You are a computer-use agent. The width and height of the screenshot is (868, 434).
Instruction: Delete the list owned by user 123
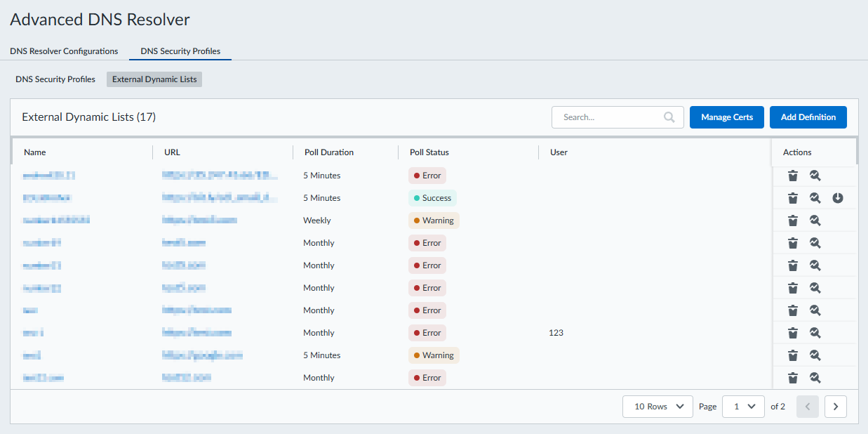[x=792, y=333]
